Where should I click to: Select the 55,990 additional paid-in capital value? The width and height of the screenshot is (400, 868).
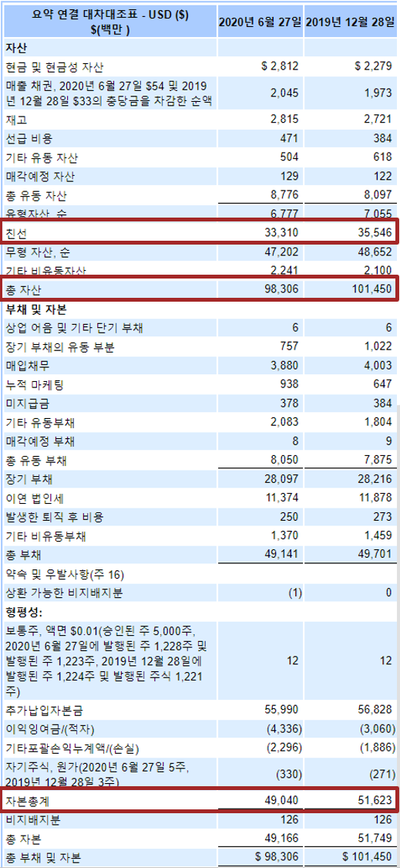(282, 708)
